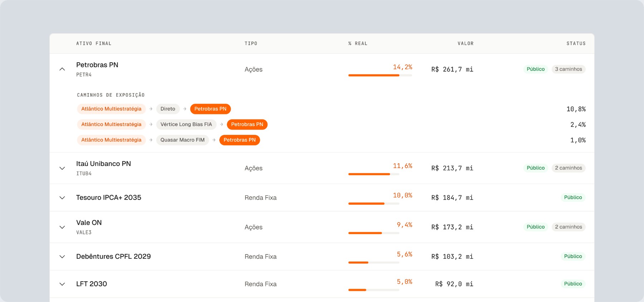644x302 pixels.
Task: Sort by the VALOR column header
Action: click(x=465, y=44)
